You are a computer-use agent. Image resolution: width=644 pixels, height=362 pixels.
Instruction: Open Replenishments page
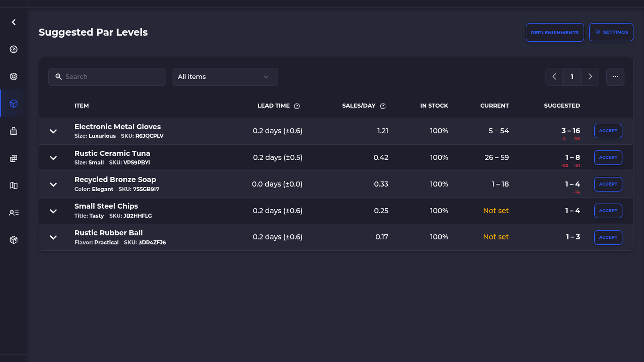[555, 33]
